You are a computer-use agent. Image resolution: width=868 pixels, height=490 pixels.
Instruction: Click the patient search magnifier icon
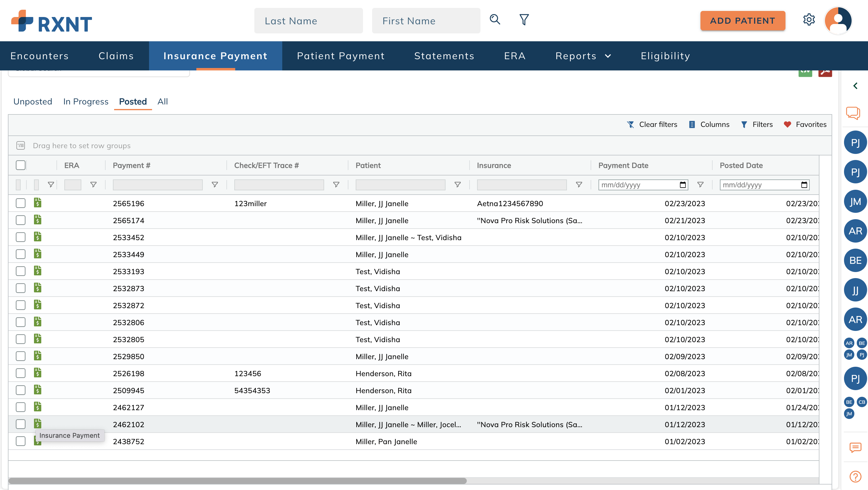(495, 19)
